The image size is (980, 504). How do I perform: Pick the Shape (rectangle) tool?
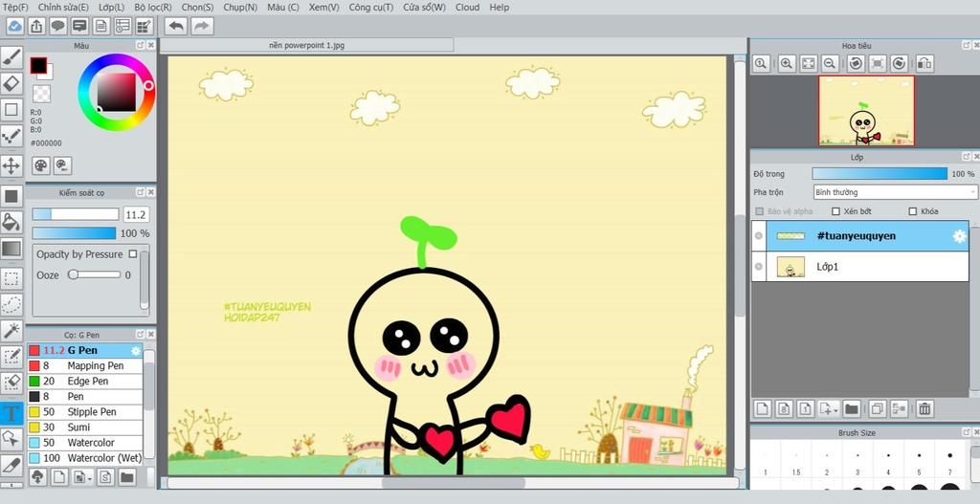[x=11, y=110]
